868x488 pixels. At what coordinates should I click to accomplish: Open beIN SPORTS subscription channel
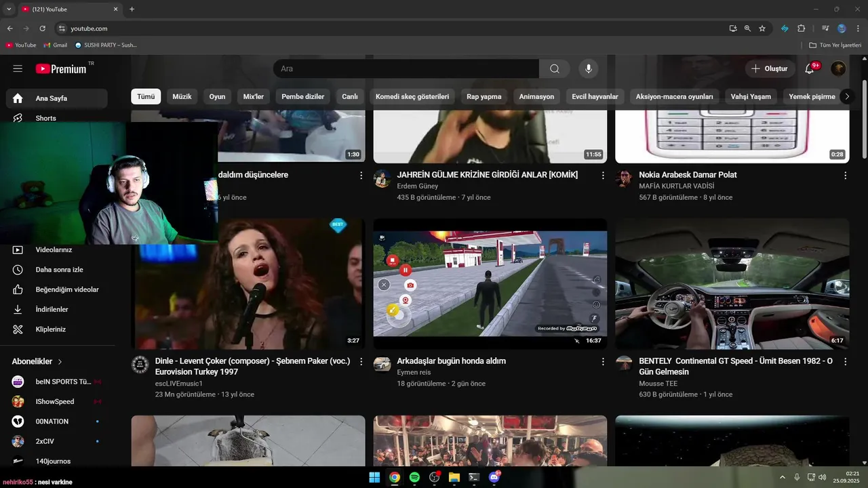[x=57, y=382]
